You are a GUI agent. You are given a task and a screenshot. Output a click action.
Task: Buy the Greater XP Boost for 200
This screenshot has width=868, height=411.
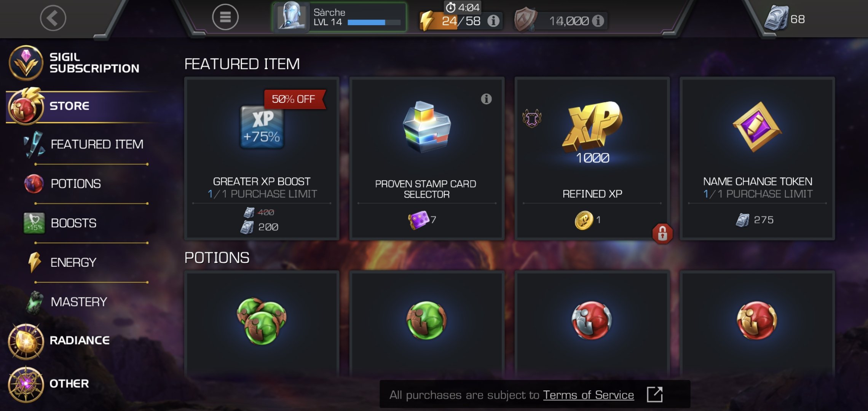(262, 159)
